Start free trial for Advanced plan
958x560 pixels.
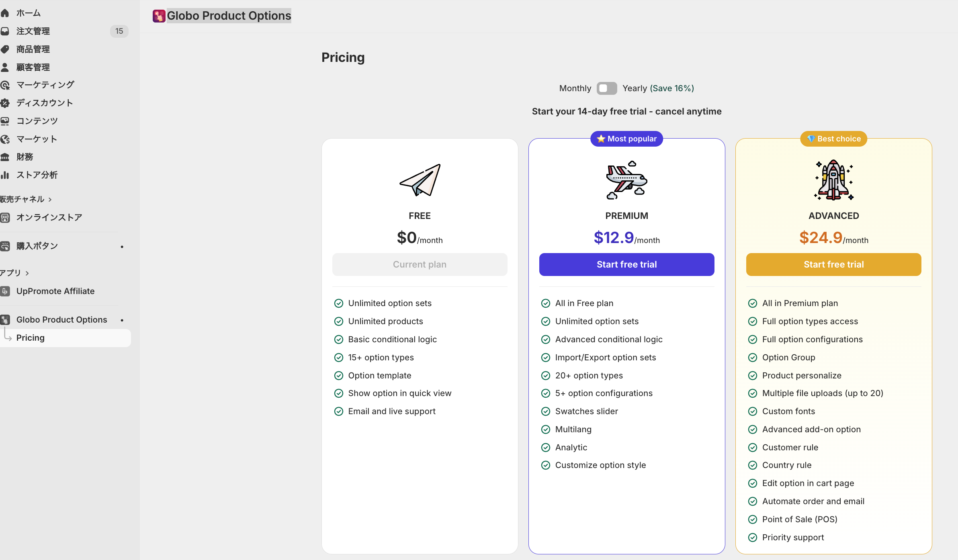[833, 265]
